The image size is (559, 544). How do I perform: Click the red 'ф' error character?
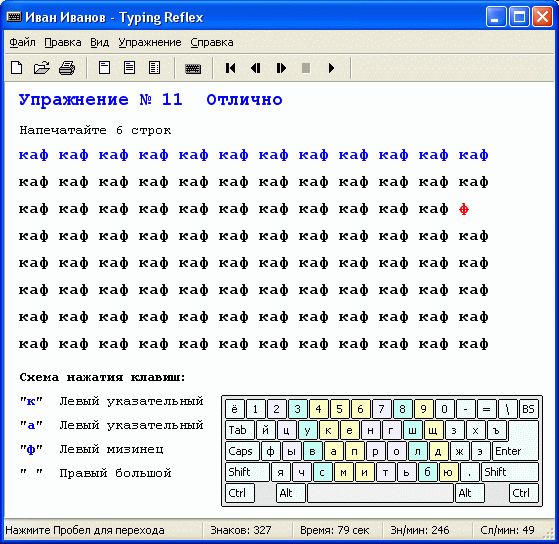click(x=464, y=210)
